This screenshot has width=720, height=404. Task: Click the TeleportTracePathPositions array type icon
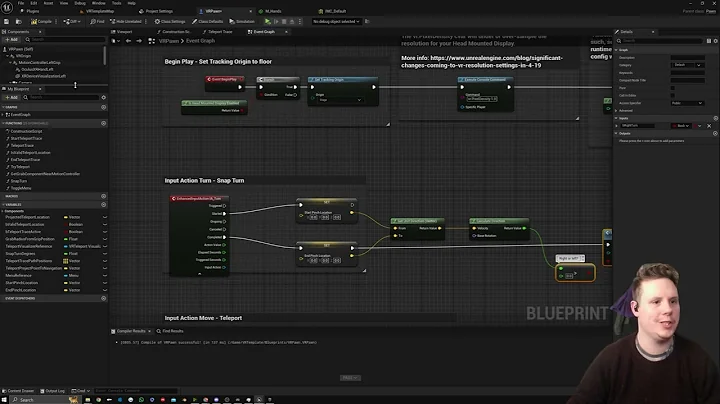click(66, 261)
